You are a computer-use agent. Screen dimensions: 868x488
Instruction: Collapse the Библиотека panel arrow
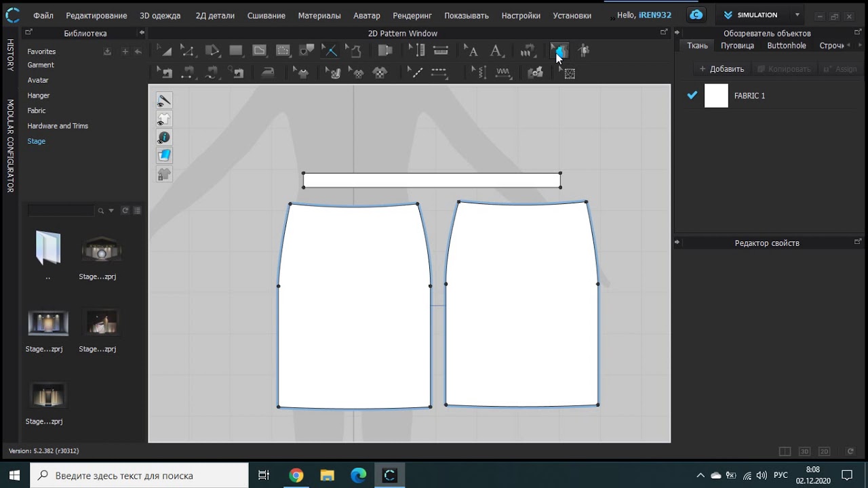[x=142, y=33]
